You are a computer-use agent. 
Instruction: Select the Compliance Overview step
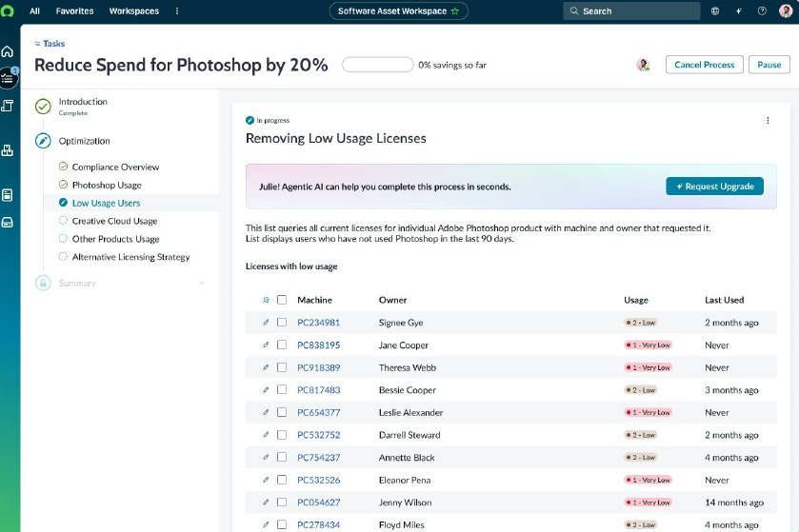[115, 167]
